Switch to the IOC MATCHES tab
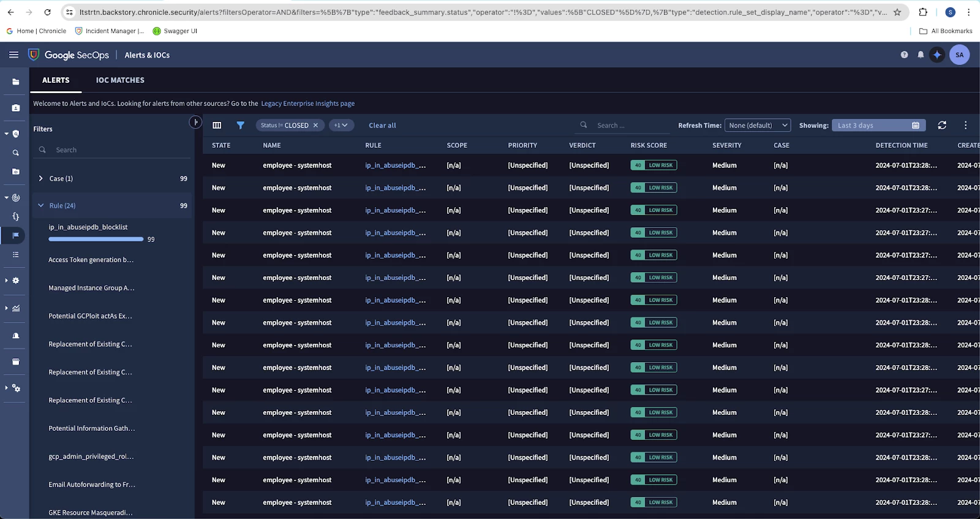The height and width of the screenshot is (519, 980). [120, 80]
